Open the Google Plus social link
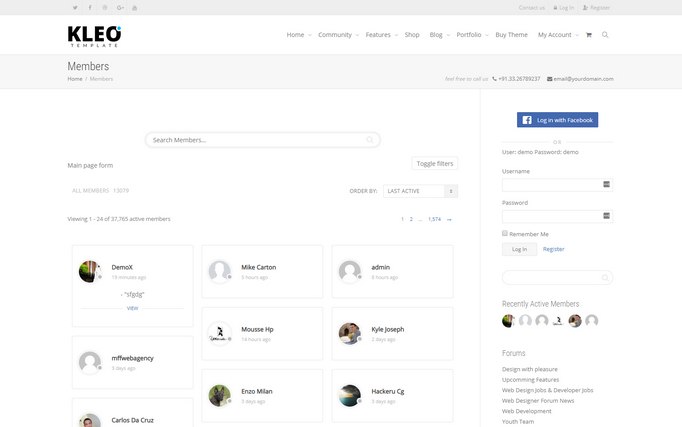 [x=120, y=7]
